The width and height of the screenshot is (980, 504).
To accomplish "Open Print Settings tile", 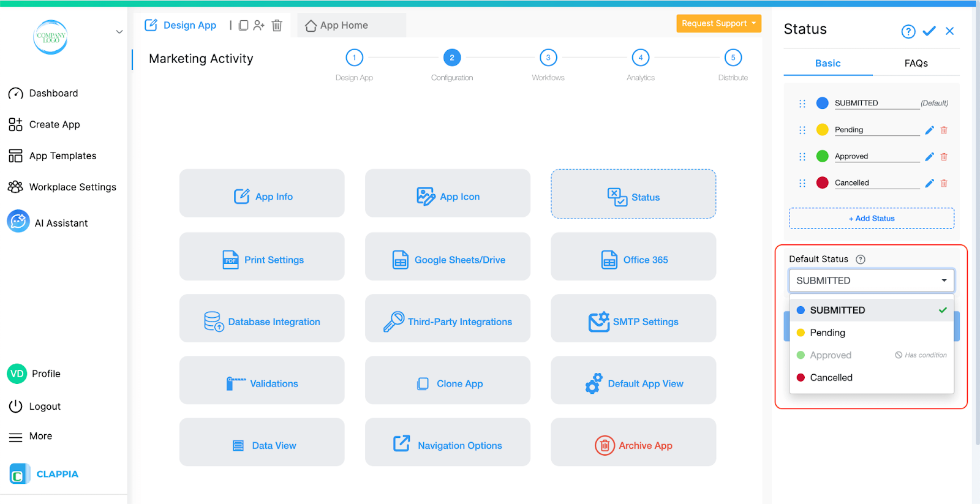I will pyautogui.click(x=262, y=257).
